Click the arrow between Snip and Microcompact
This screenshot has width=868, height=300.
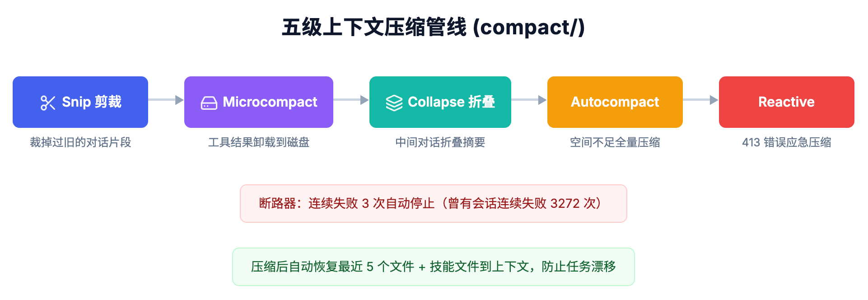(x=166, y=100)
